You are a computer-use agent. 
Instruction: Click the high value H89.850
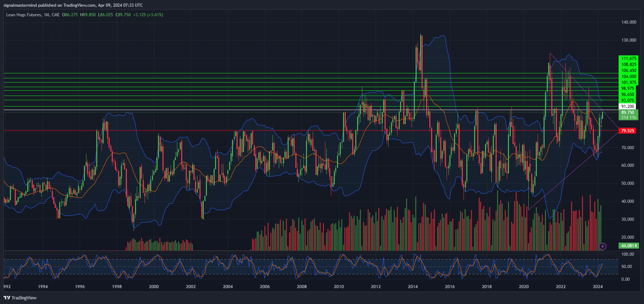[x=88, y=15]
